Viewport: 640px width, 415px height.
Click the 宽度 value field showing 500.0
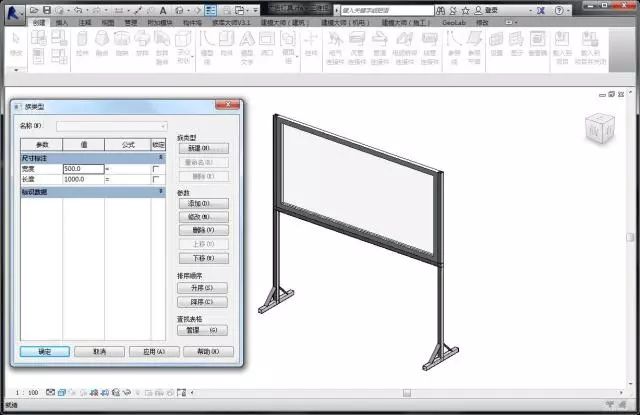tap(83, 169)
